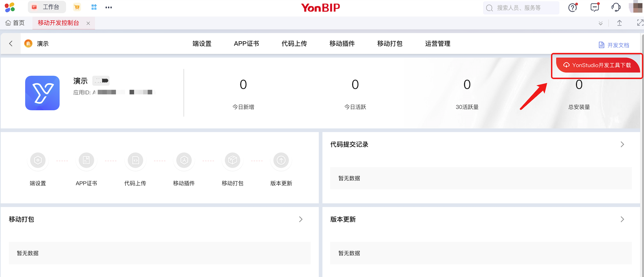
Task: Expand 版本更新 panel with its chevron
Action: tap(622, 219)
